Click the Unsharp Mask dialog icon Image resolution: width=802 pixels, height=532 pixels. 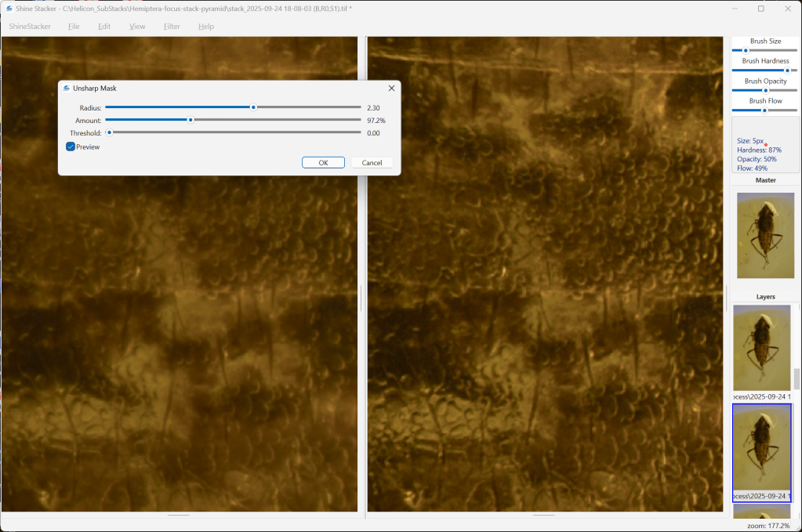click(67, 89)
